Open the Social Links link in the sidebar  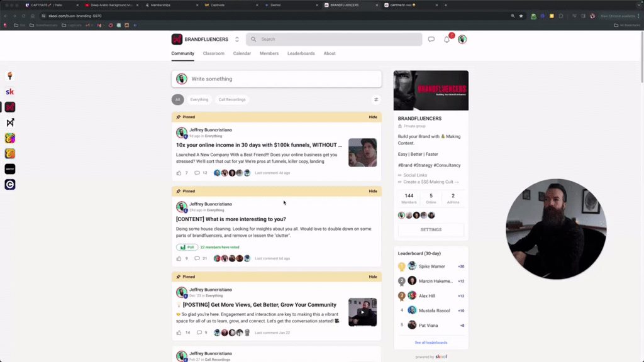(415, 175)
